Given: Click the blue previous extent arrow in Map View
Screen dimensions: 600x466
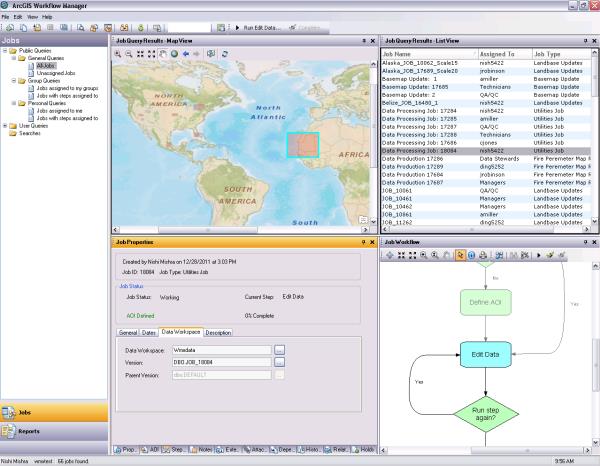Looking at the screenshot, I should coord(186,54).
